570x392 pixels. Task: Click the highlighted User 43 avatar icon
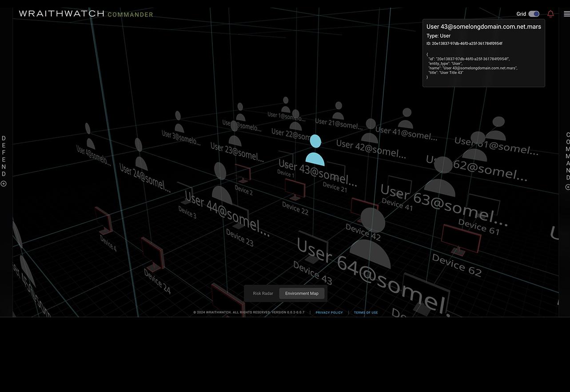click(x=315, y=151)
